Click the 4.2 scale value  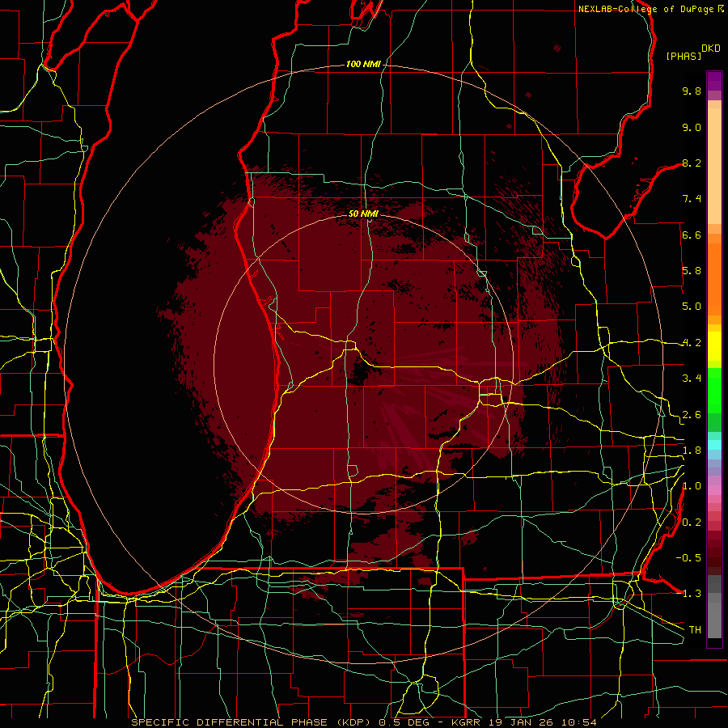692,343
